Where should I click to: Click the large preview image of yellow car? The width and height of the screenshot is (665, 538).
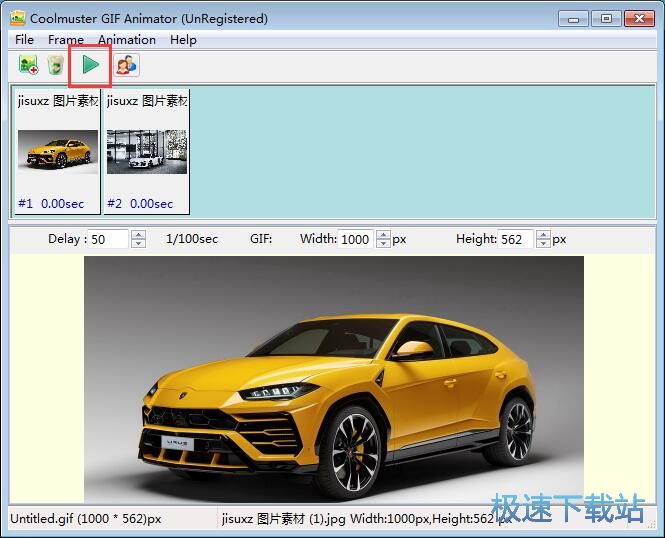333,379
